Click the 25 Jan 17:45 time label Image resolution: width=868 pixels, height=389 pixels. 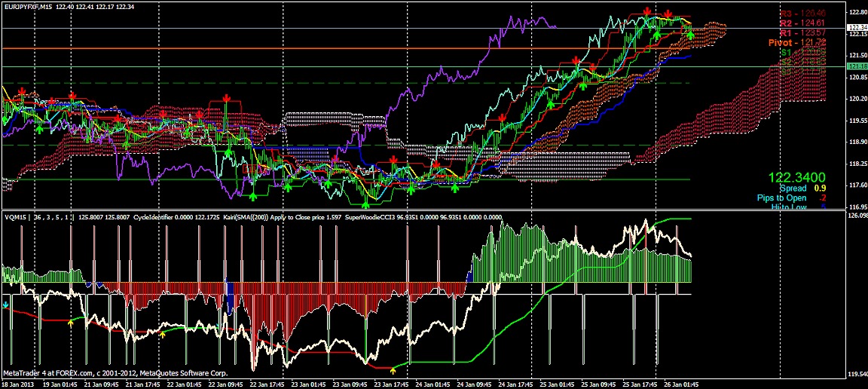tap(639, 384)
